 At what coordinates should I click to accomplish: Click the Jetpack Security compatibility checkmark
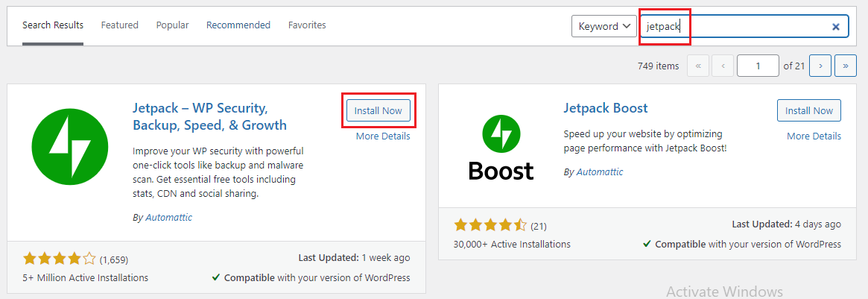tap(216, 277)
